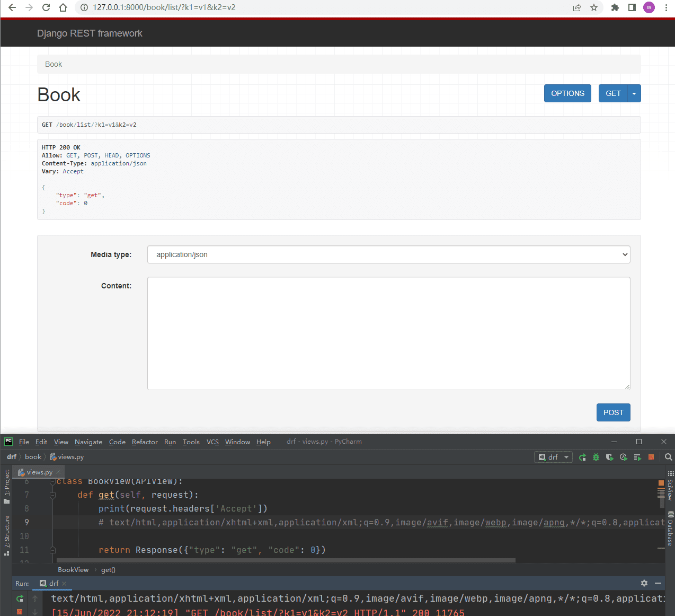Debug drf with the bug icon
675x616 pixels.
(596, 457)
